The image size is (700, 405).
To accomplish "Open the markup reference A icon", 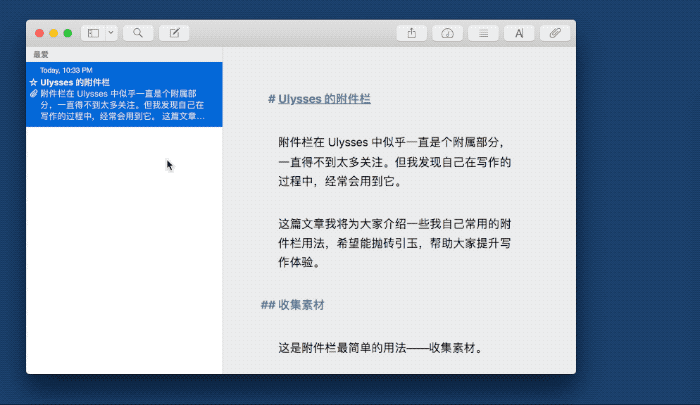I will point(518,33).
